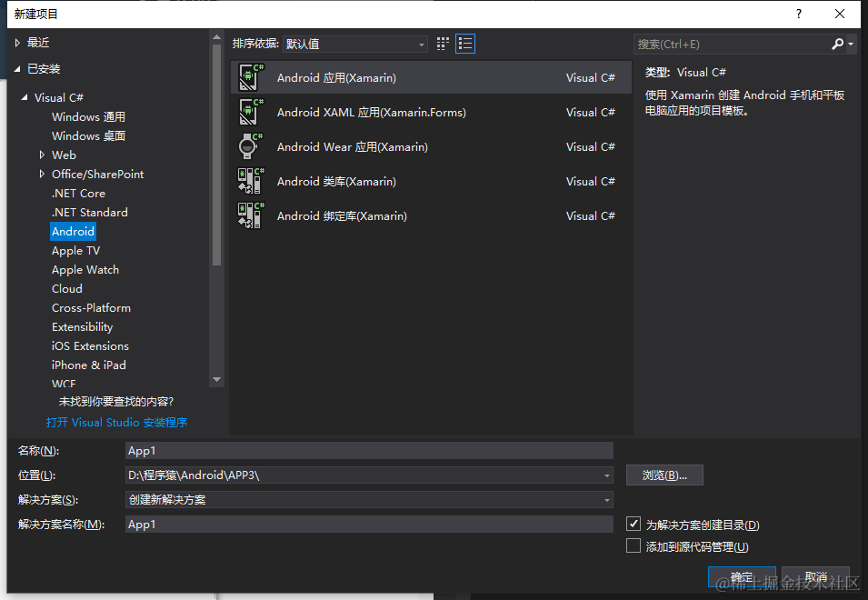This screenshot has width=868, height=600.
Task: Click the tree scrollbar down arrow
Action: 217,380
